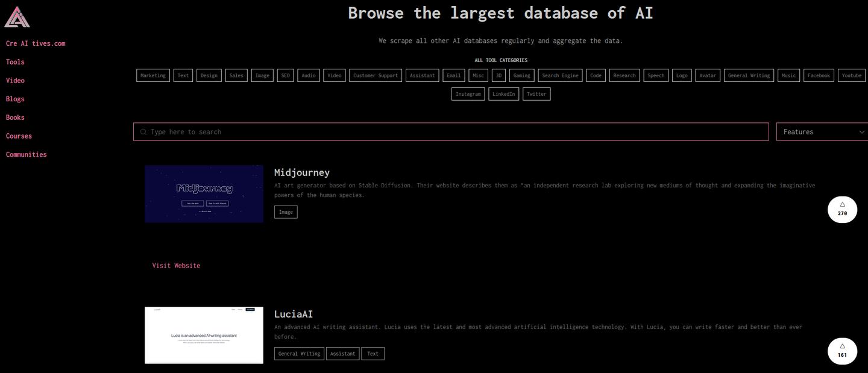Select the Logo category tag
Image resolution: width=868 pixels, height=373 pixels.
[682, 75]
